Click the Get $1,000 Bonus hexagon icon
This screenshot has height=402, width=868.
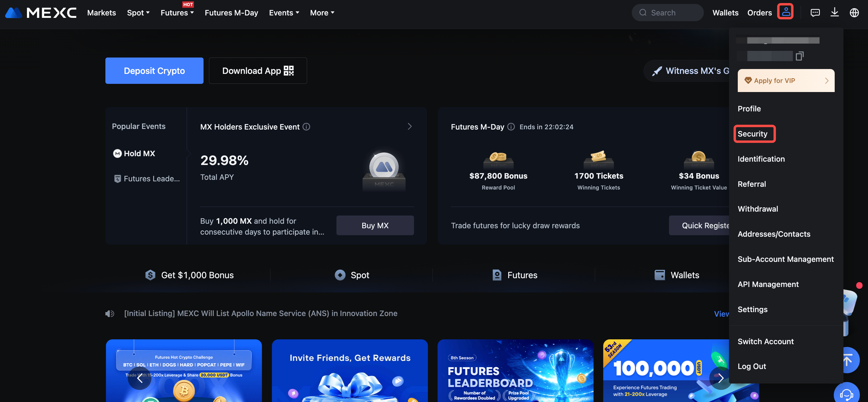click(x=150, y=275)
